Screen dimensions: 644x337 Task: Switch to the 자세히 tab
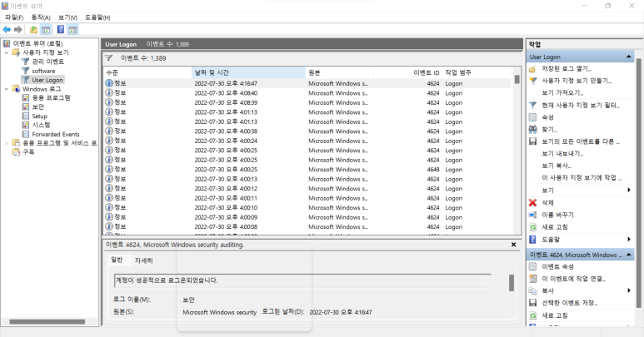click(x=144, y=260)
